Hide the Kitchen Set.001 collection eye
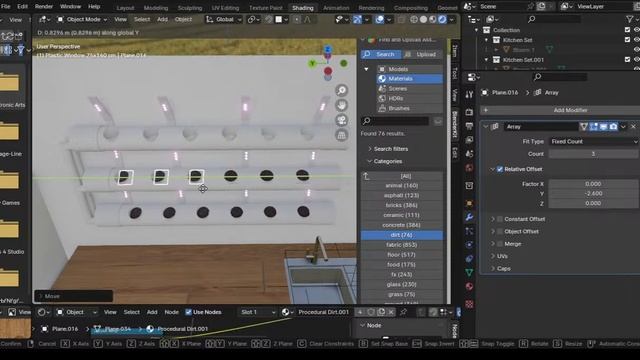The height and width of the screenshot is (360, 640). pos(636,60)
